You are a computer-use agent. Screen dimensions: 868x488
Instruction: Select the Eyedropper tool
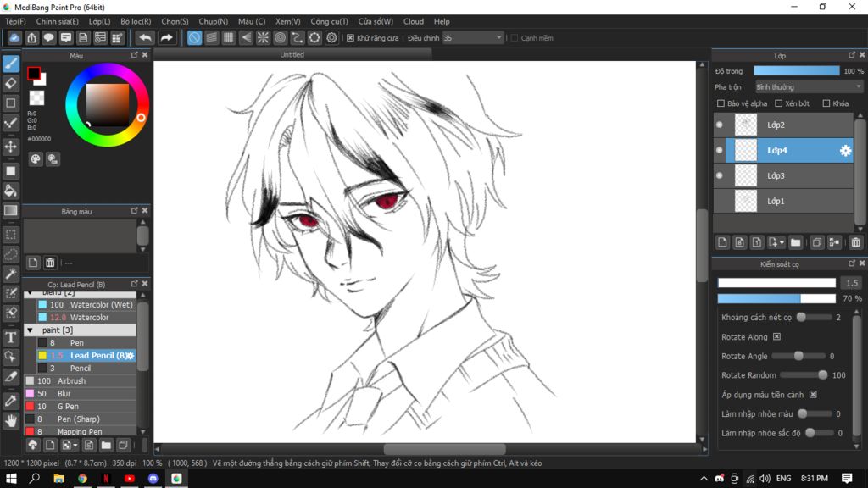coord(10,401)
